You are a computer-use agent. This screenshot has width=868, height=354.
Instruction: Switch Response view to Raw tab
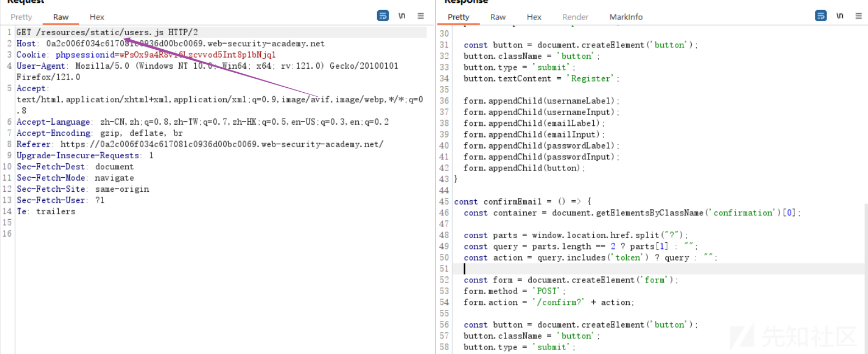(x=498, y=17)
